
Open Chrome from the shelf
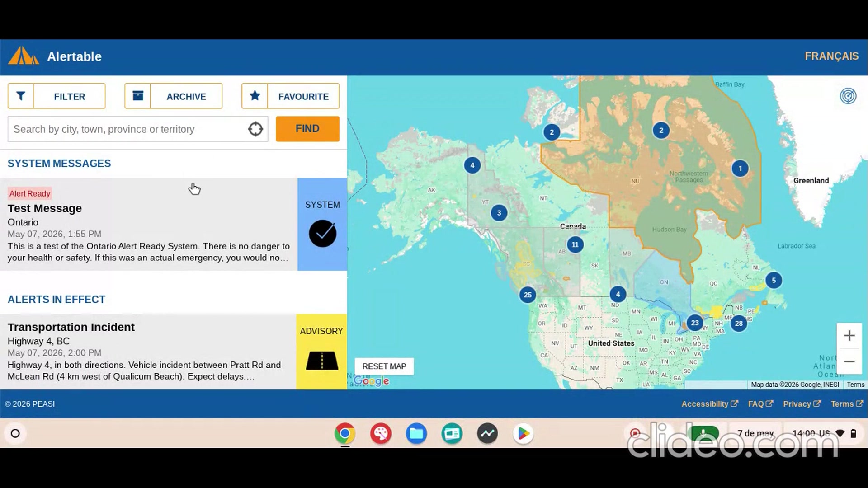point(345,434)
